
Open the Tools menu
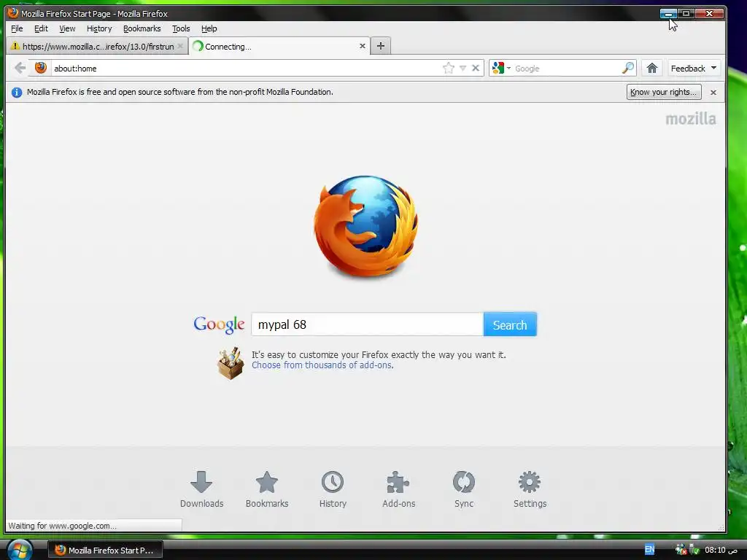181,28
